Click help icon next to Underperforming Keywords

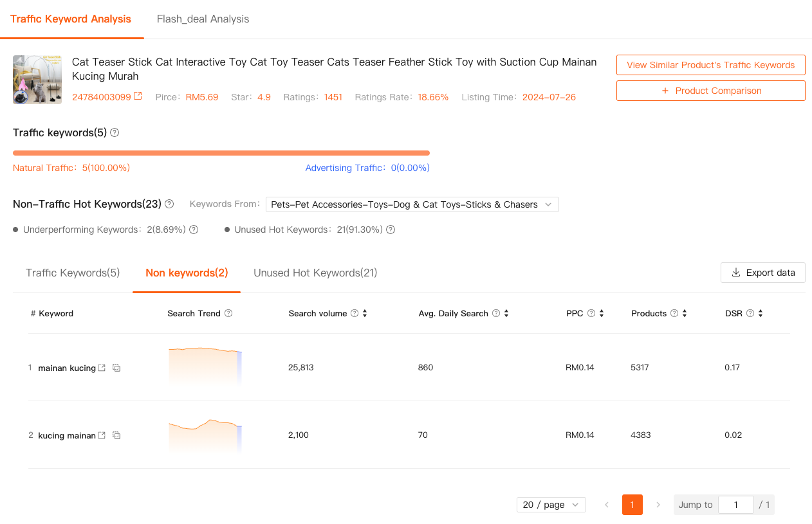(194, 230)
